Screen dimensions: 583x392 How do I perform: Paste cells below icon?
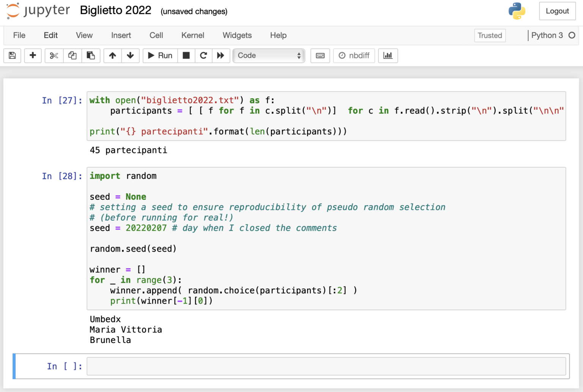(x=91, y=55)
